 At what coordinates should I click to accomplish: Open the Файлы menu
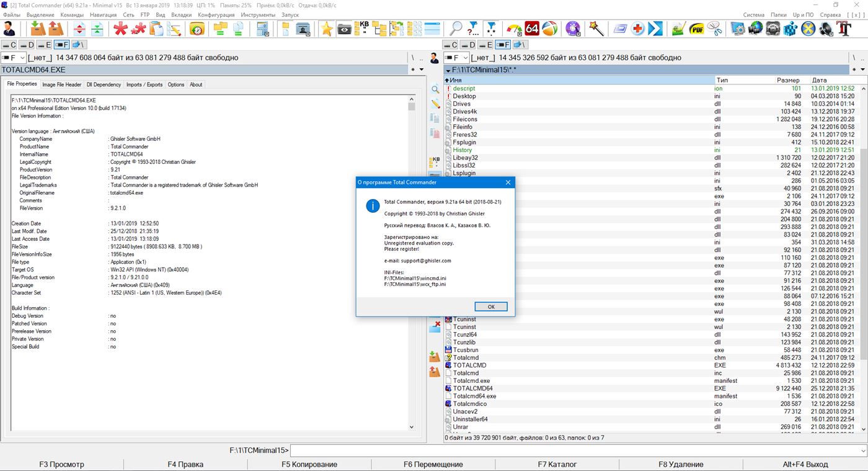pos(12,14)
